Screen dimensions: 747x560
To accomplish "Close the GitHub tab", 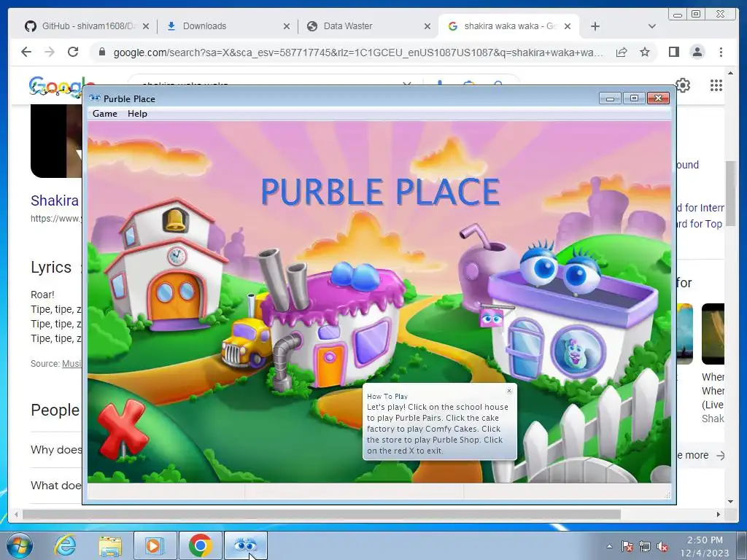I will [x=146, y=26].
